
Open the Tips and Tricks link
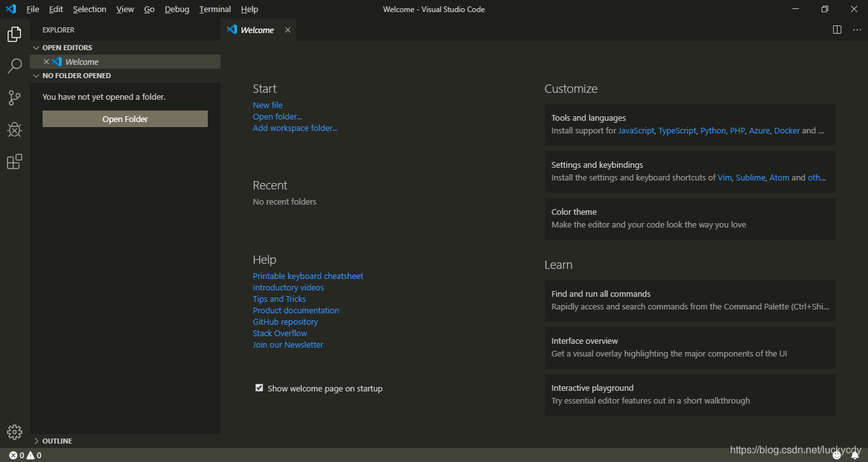pos(280,299)
